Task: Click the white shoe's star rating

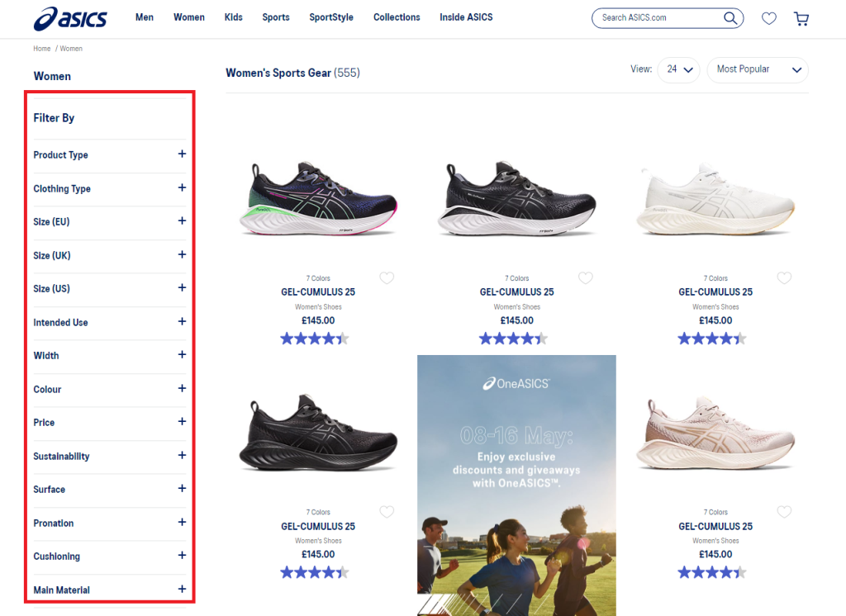Action: (712, 339)
